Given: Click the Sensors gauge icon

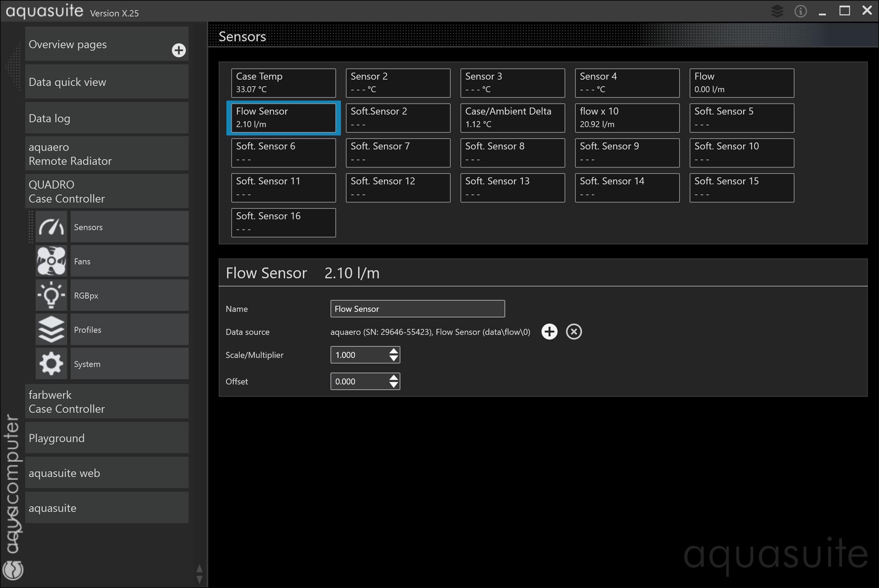Looking at the screenshot, I should tap(51, 227).
